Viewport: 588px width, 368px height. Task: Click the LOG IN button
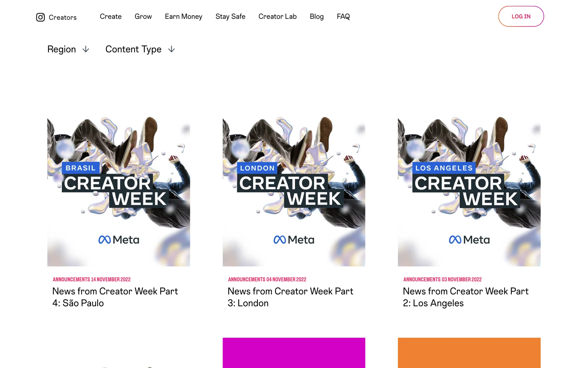pos(521,16)
